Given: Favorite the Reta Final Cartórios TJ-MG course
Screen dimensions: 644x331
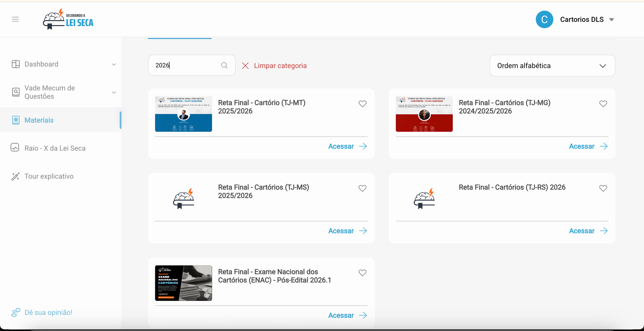Looking at the screenshot, I should point(603,104).
